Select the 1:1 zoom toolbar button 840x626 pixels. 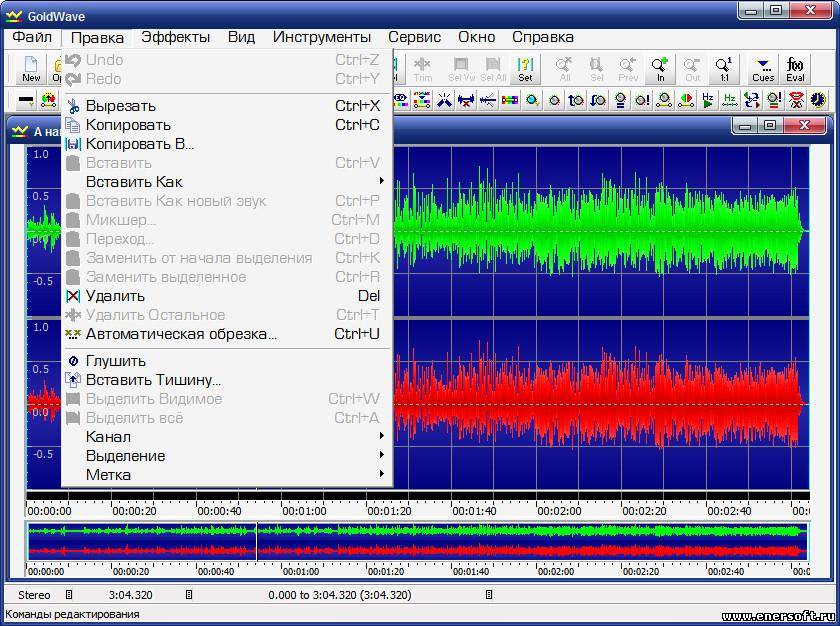(x=724, y=69)
